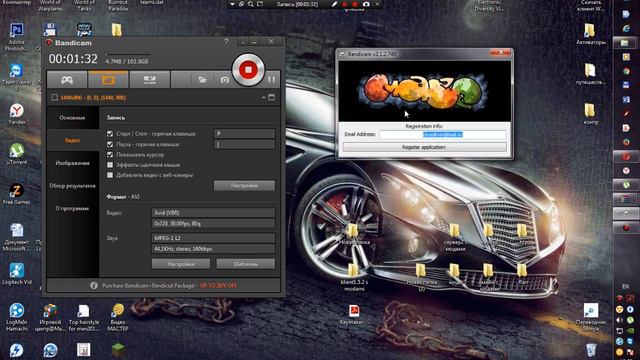The width and height of the screenshot is (640, 360).
Task: Expand top recording bar dropdown arrow
Action: tap(232, 4)
